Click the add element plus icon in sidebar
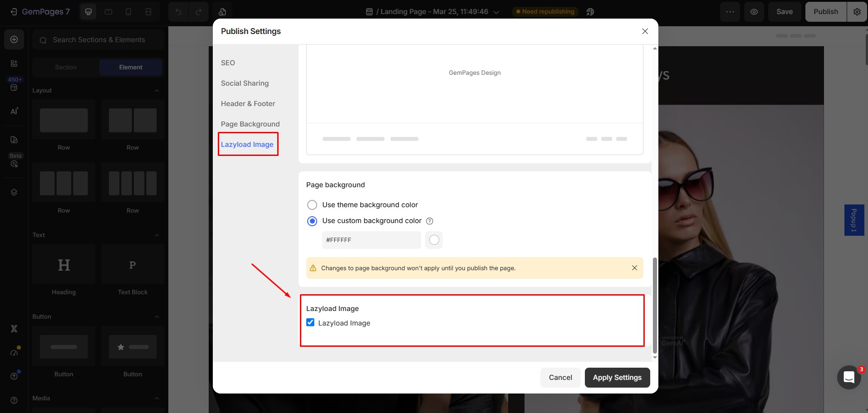Image resolution: width=868 pixels, height=413 pixels. click(14, 39)
